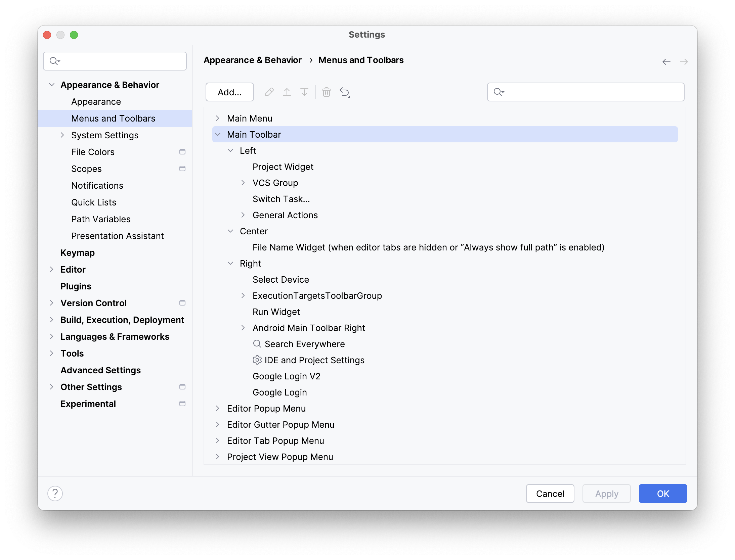The image size is (735, 560).
Task: Expand System Settings in sidebar
Action: coord(62,135)
